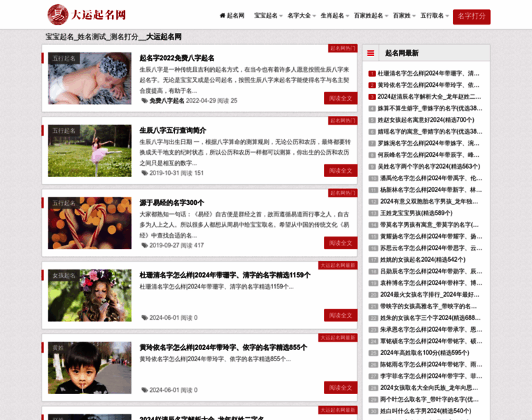Open article 源于易经的名字300个
Image resolution: width=532 pixels, height=420 pixels.
pyautogui.click(x=171, y=202)
